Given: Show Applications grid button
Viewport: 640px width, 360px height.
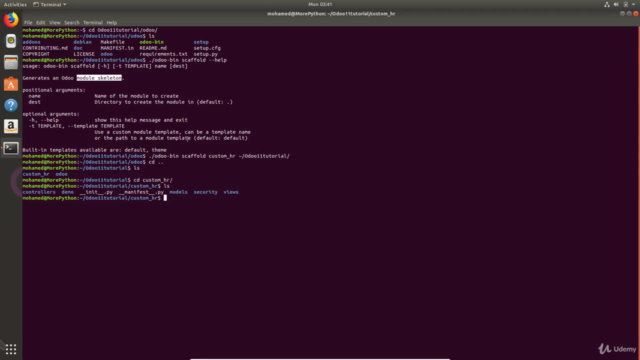Looking at the screenshot, I should [x=11, y=349].
